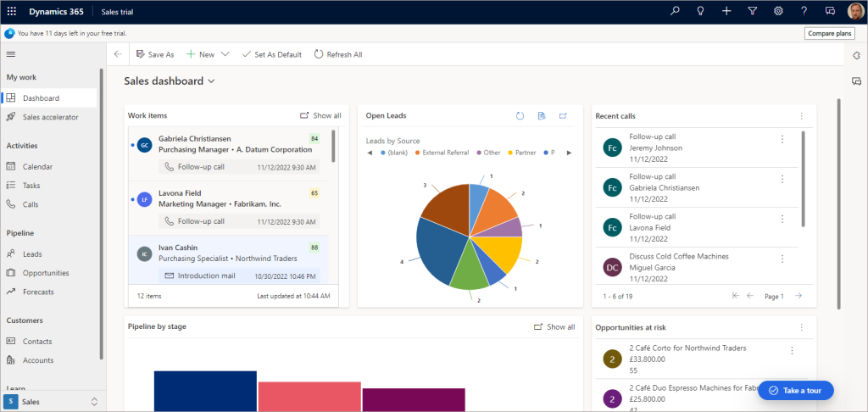Screen dimensions: 868x412
Task: Click the navy bar in Pipeline chart
Action: click(205, 391)
